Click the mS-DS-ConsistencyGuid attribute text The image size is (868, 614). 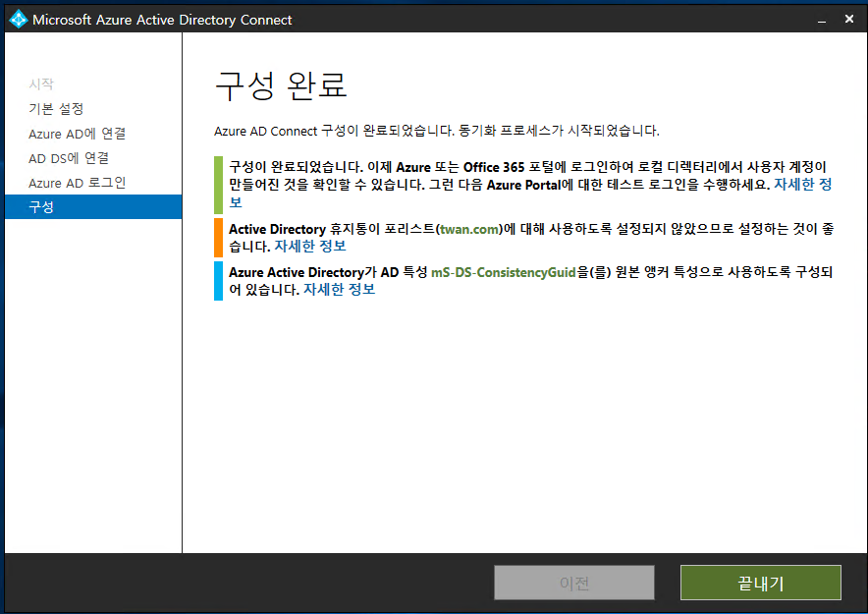tap(503, 272)
